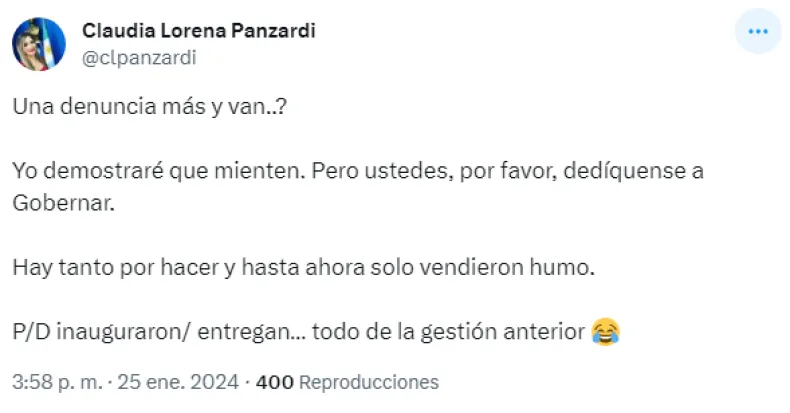Open the Claudia Lorena Panzardi display name

point(199,30)
